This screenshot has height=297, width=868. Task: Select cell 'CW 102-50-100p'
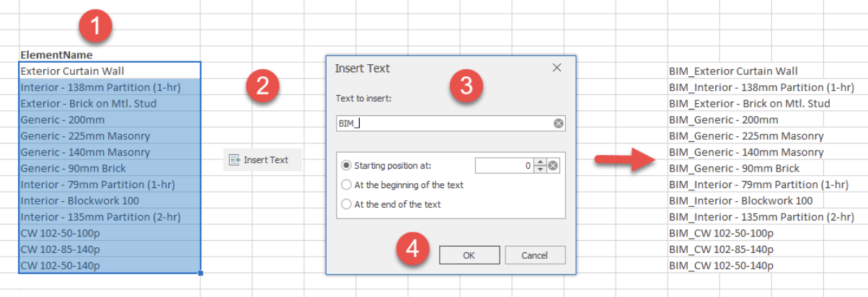coord(110,233)
